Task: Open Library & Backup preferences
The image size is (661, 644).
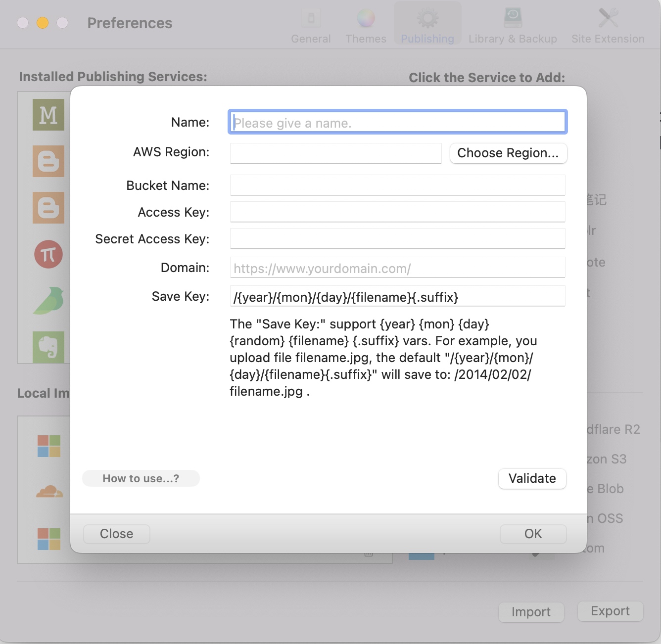Action: [x=513, y=26]
